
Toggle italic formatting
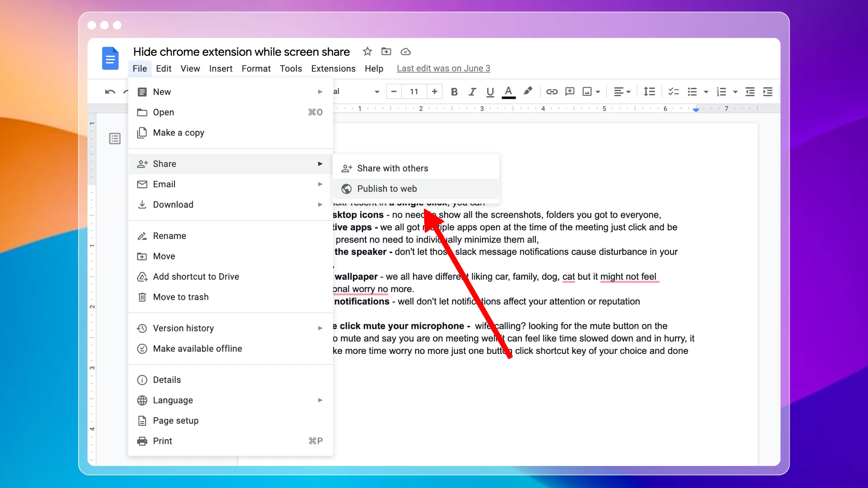pos(472,92)
